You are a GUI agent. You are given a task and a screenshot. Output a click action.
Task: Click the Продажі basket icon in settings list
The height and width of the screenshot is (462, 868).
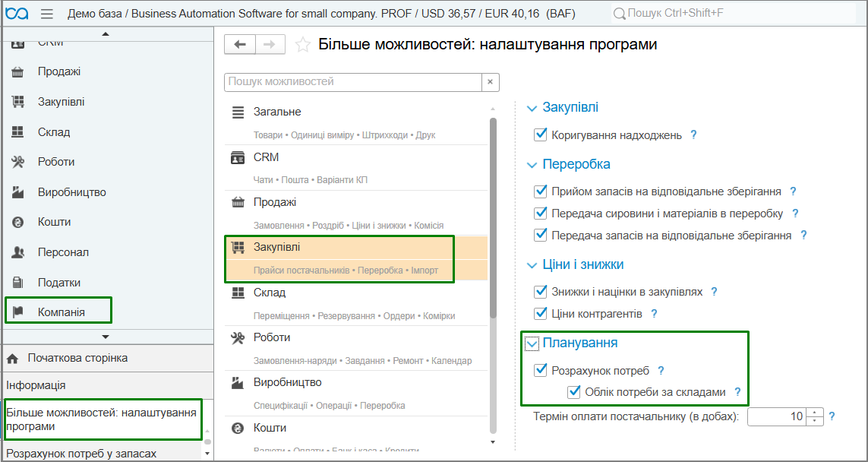click(x=238, y=202)
